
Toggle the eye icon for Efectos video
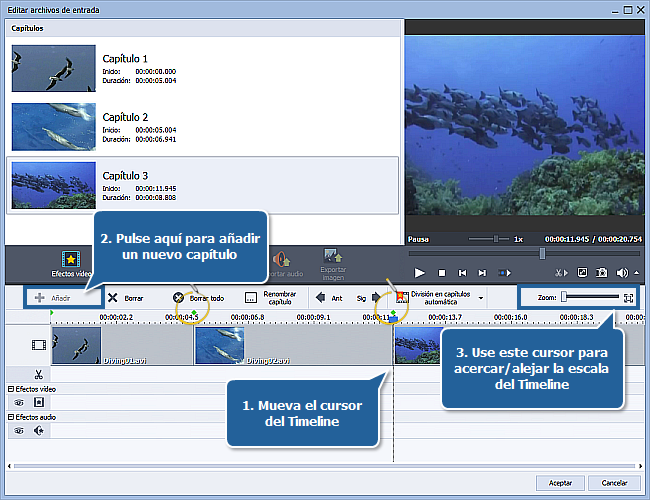pyautogui.click(x=19, y=401)
